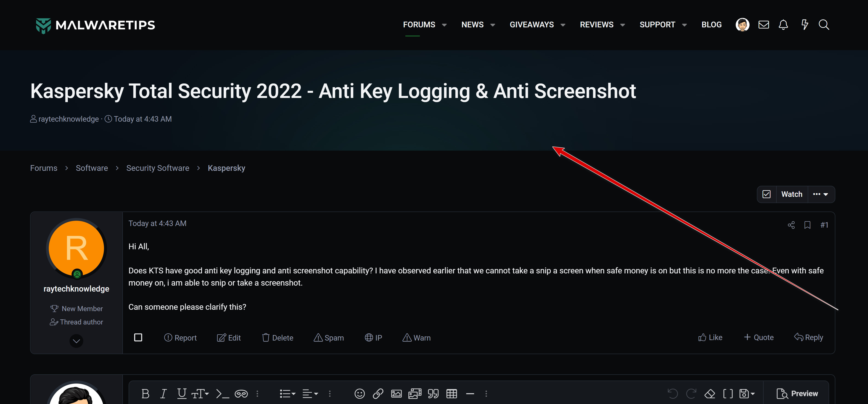Expand the Forums navigation dropdown arrow
This screenshot has width=868, height=404.
click(x=444, y=25)
